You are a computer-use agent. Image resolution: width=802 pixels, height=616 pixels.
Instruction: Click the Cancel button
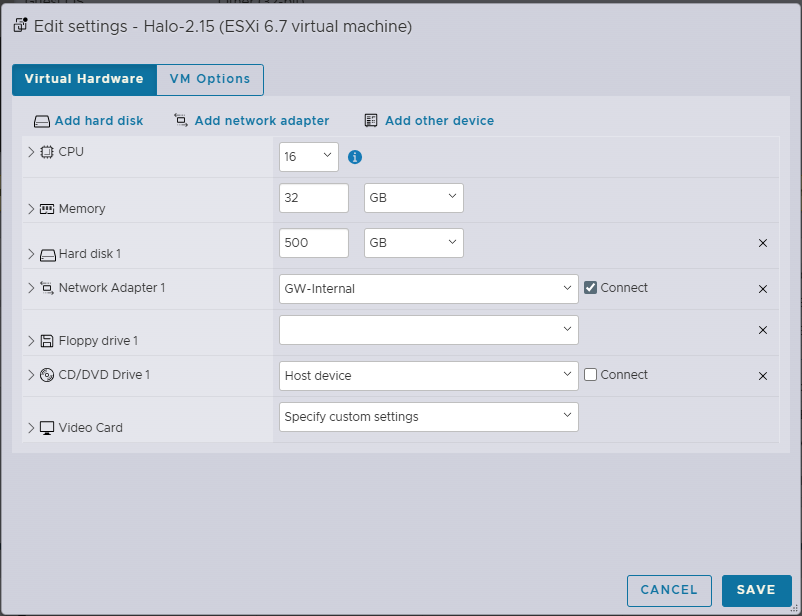(669, 590)
